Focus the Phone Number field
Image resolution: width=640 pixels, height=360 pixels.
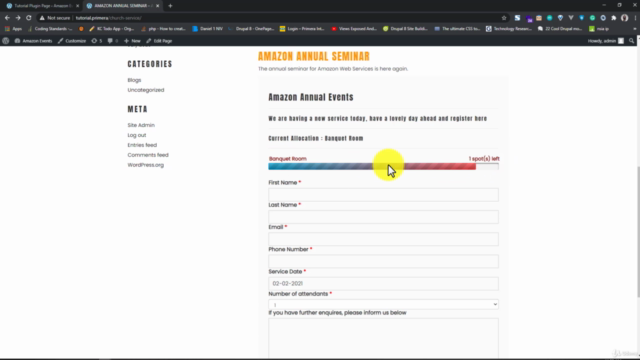click(x=383, y=261)
